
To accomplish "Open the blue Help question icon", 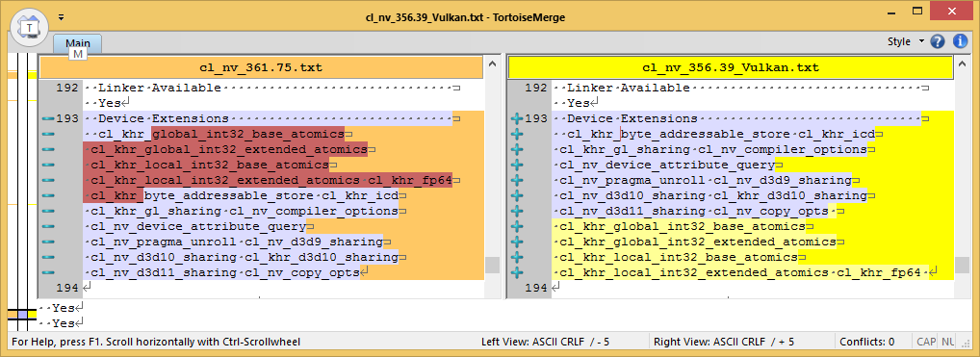I will tap(938, 42).
